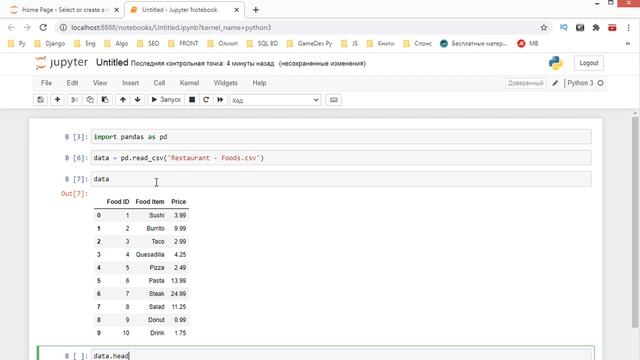Click the Price column header
640x360 pixels.
[x=179, y=202]
